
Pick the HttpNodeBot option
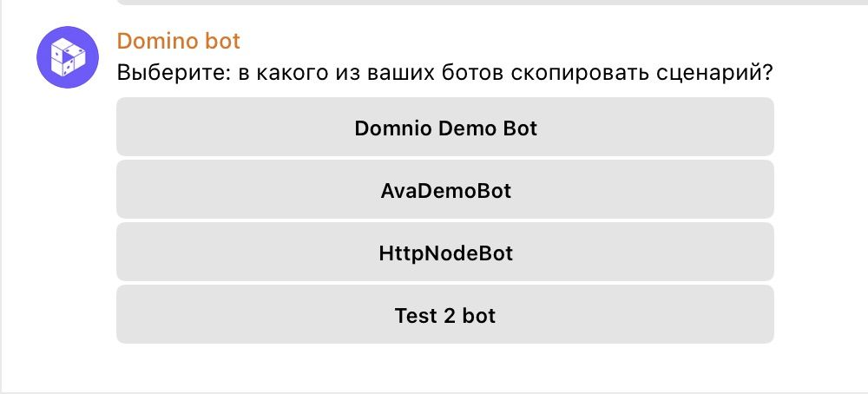[x=445, y=253]
